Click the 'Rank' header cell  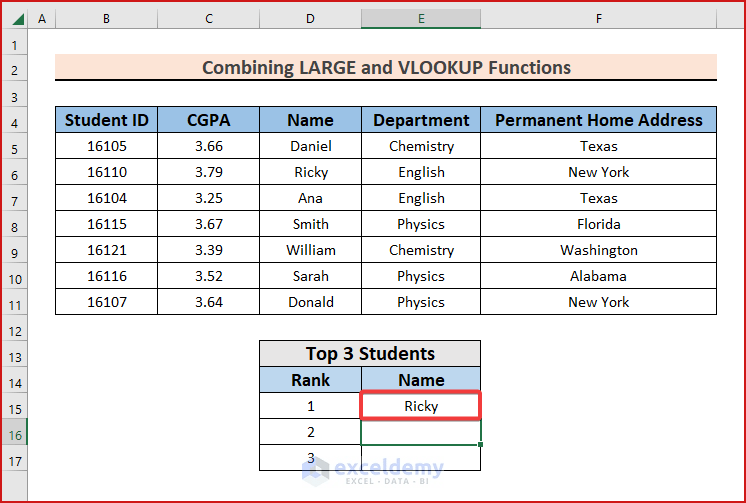tap(310, 380)
